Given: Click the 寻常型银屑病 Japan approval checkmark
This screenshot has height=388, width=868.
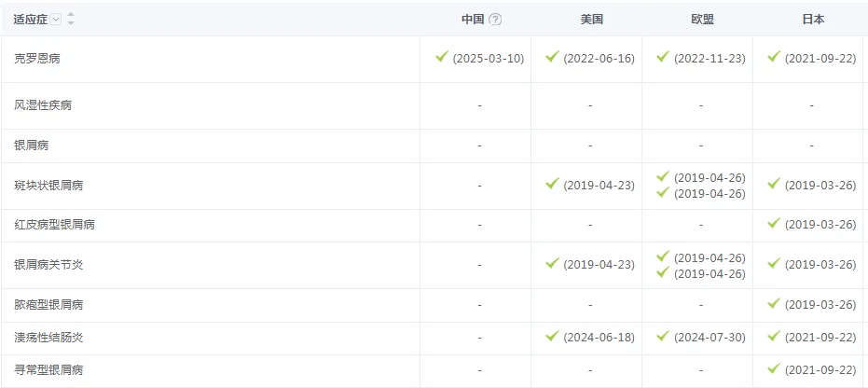Looking at the screenshot, I should (x=773, y=368).
